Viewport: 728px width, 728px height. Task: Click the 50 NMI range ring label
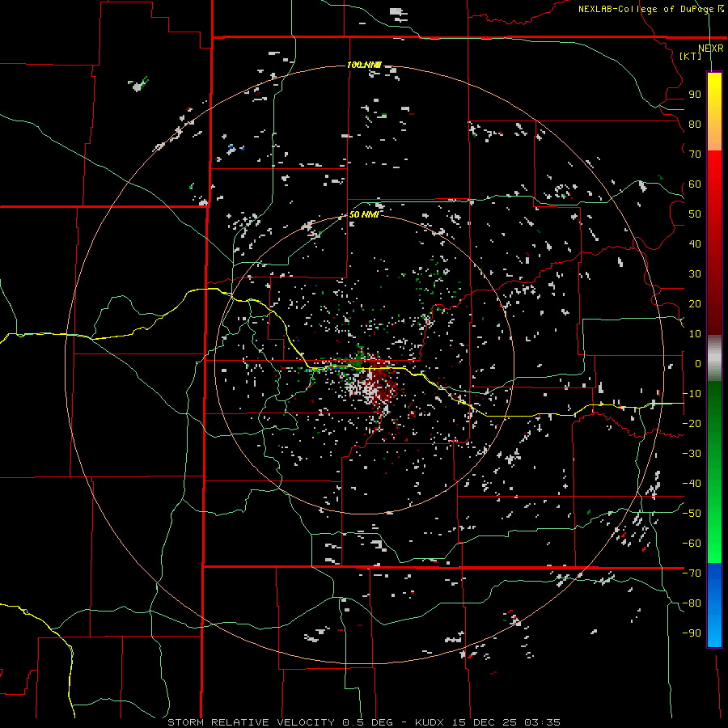[364, 214]
